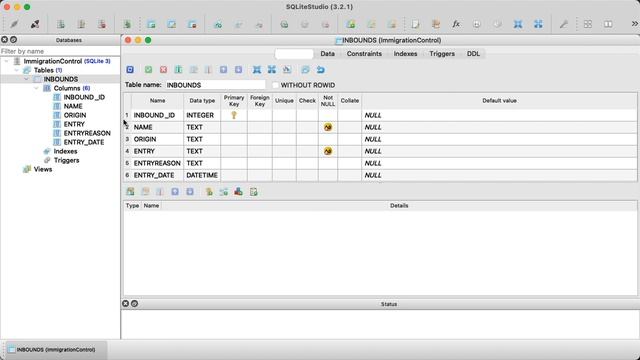This screenshot has width=640, height=360.
Task: Click the primary key icon for INBOUND_ID
Action: click(234, 115)
